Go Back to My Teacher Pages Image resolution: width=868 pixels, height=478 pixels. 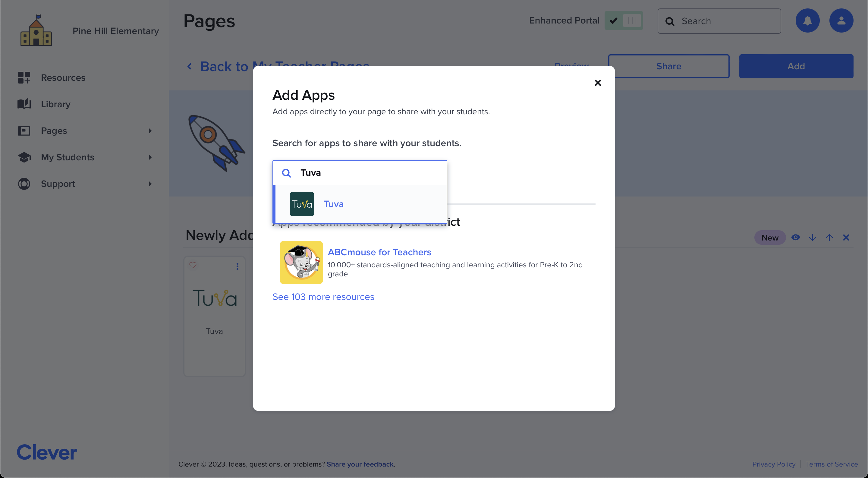point(285,67)
